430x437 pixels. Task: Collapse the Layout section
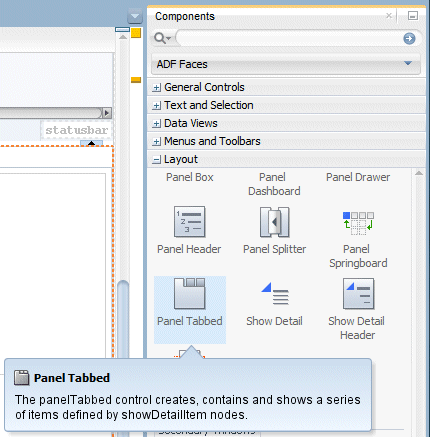[156, 160]
